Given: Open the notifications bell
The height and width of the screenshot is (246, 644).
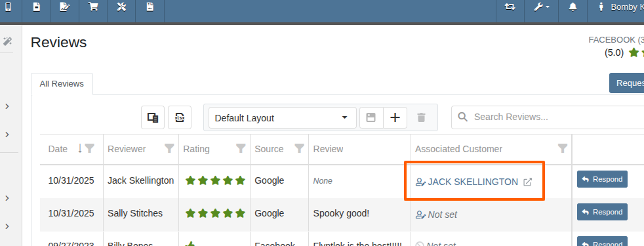Looking at the screenshot, I should 573,7.
